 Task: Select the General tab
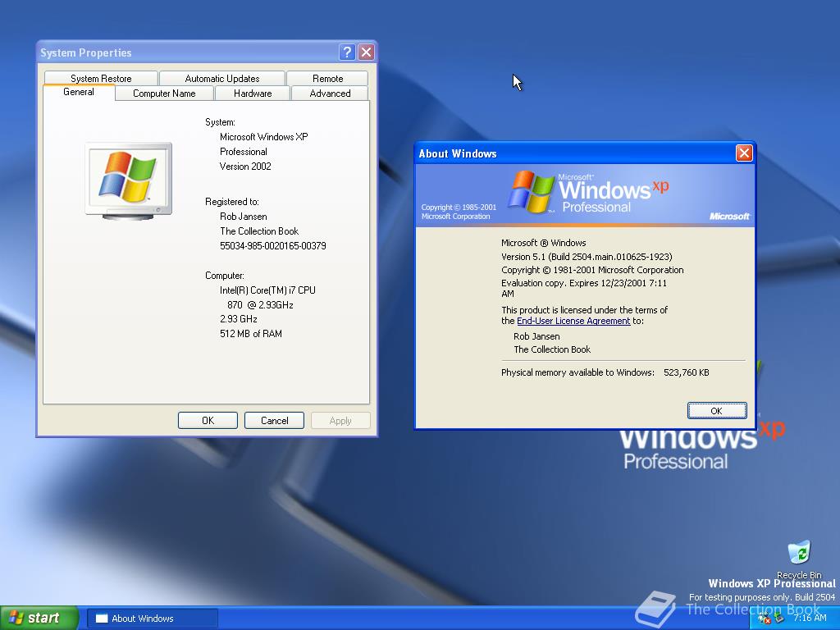[79, 92]
